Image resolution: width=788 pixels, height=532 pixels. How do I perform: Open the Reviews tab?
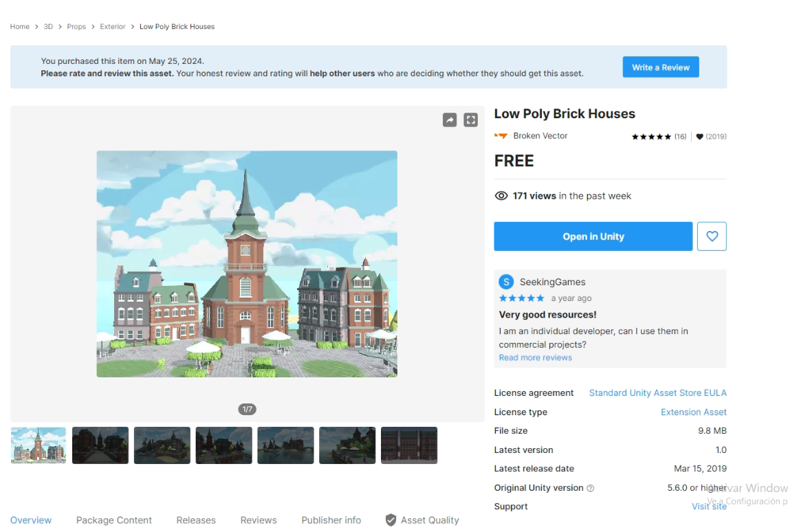point(259,520)
